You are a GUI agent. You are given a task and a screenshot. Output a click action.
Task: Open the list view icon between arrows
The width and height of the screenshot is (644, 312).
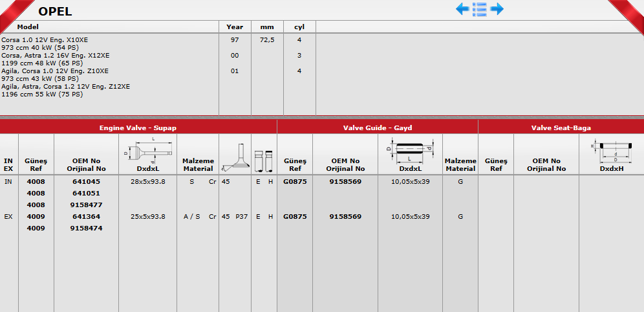(479, 9)
